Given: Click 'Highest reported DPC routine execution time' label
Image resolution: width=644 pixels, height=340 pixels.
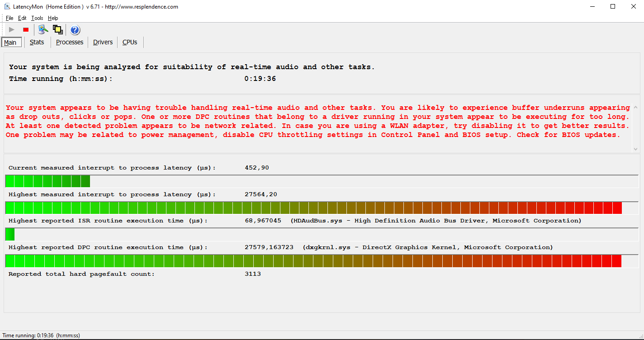Looking at the screenshot, I should coord(108,247).
